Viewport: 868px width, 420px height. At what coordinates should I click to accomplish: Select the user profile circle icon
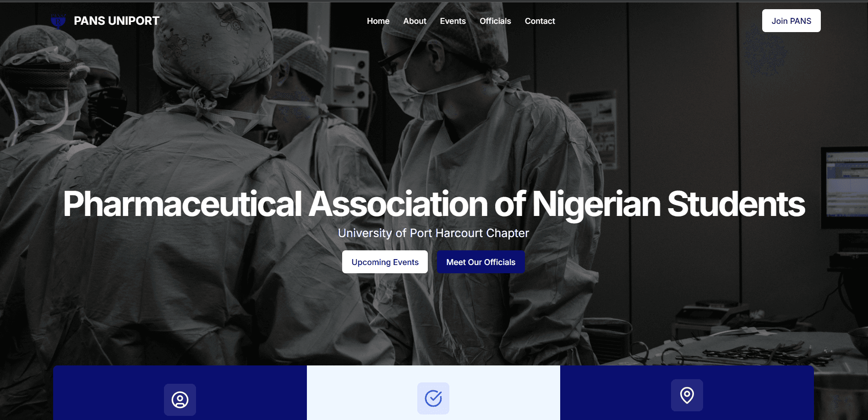tap(180, 400)
